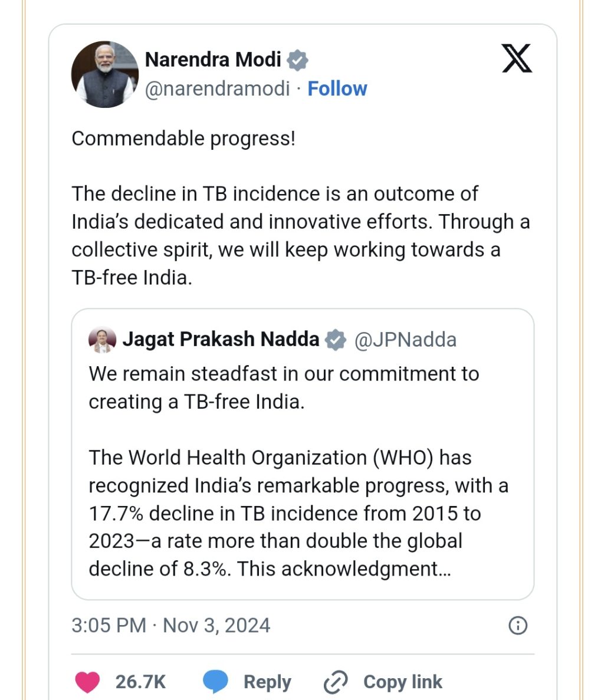Click the Copy link text
The height and width of the screenshot is (700, 604).
(403, 682)
